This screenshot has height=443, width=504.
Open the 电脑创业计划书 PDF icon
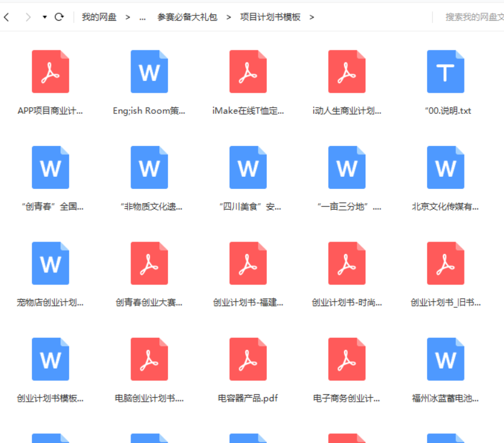pos(149,359)
